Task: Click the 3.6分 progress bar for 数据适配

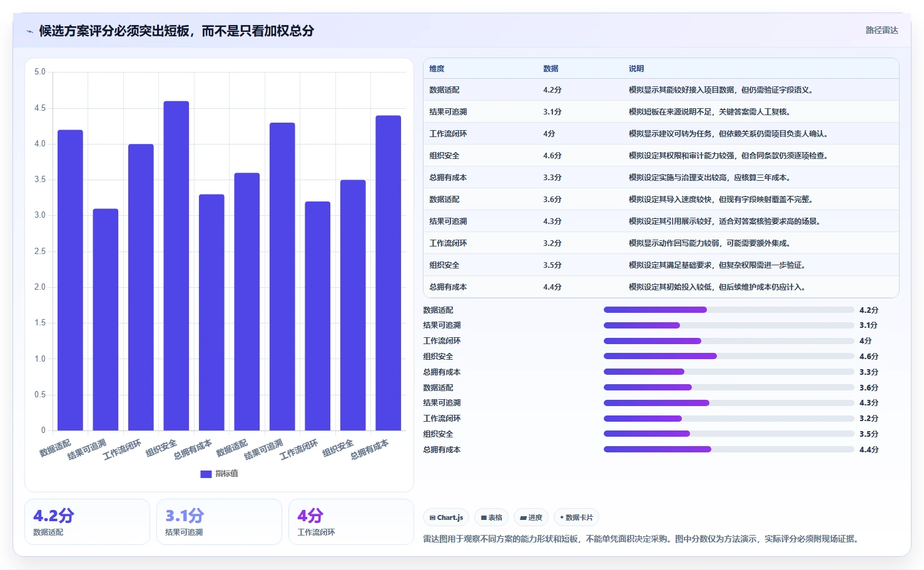Action: tap(729, 387)
